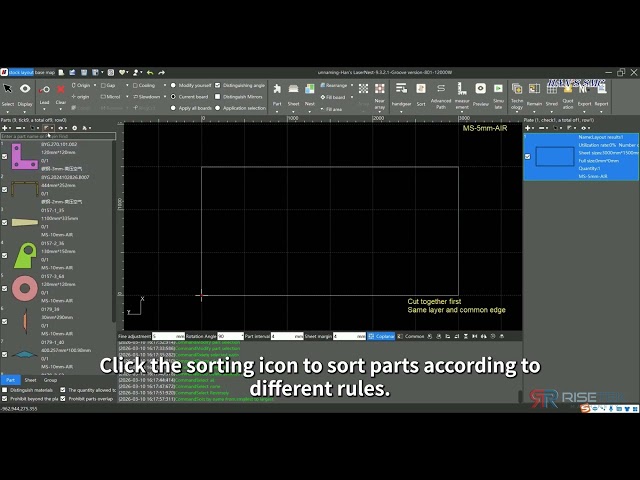
Task: Open the Part import ribbon icon
Action: [277, 89]
